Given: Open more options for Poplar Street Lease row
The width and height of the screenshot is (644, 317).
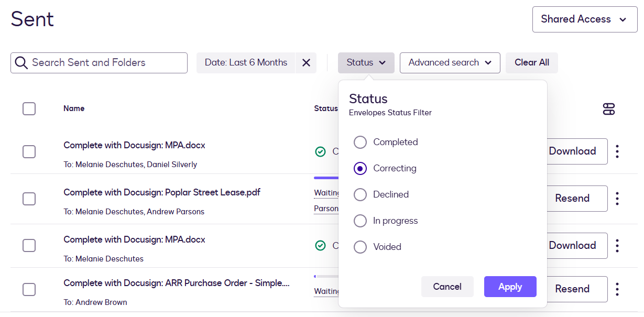Looking at the screenshot, I should (x=617, y=199).
